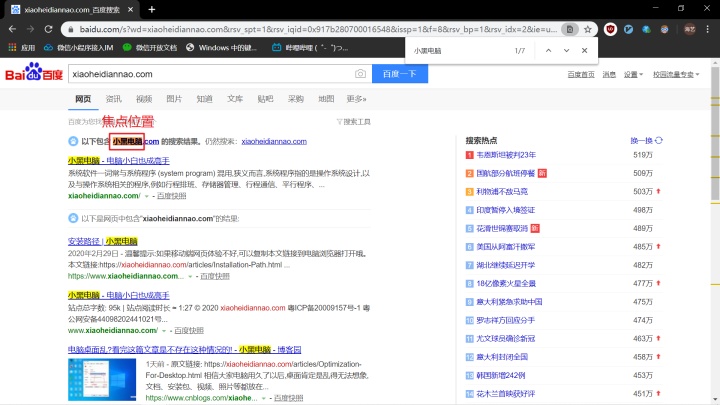The height and width of the screenshot is (405, 720).
Task: Open the 应用 apps bookmark icon
Action: 22,47
